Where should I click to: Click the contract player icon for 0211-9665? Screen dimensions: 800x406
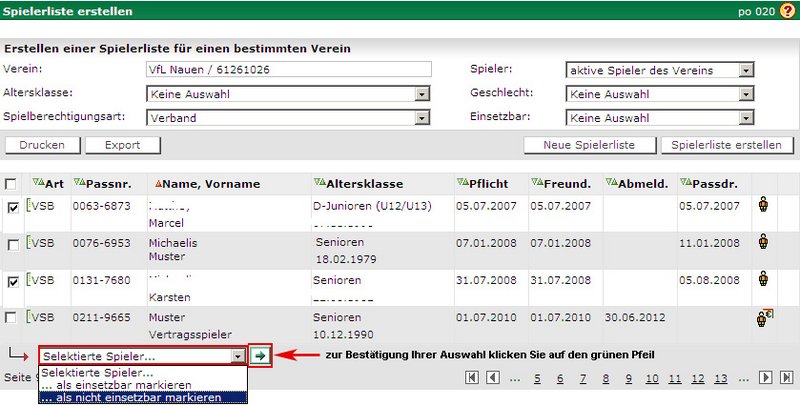(764, 317)
